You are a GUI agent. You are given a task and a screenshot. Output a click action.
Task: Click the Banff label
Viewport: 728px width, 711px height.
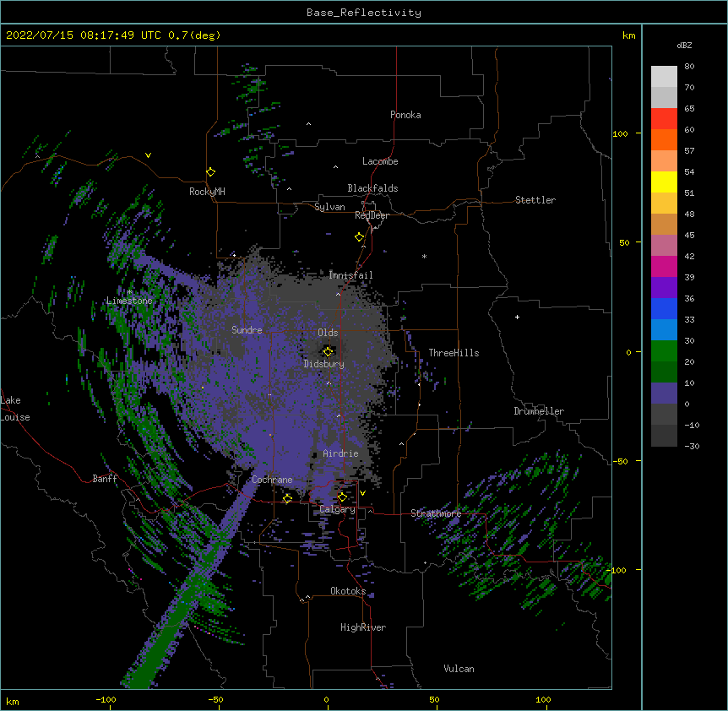[105, 479]
